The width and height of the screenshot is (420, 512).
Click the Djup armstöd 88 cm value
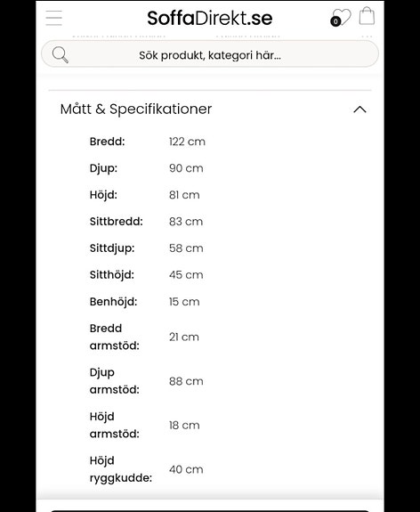(x=186, y=381)
